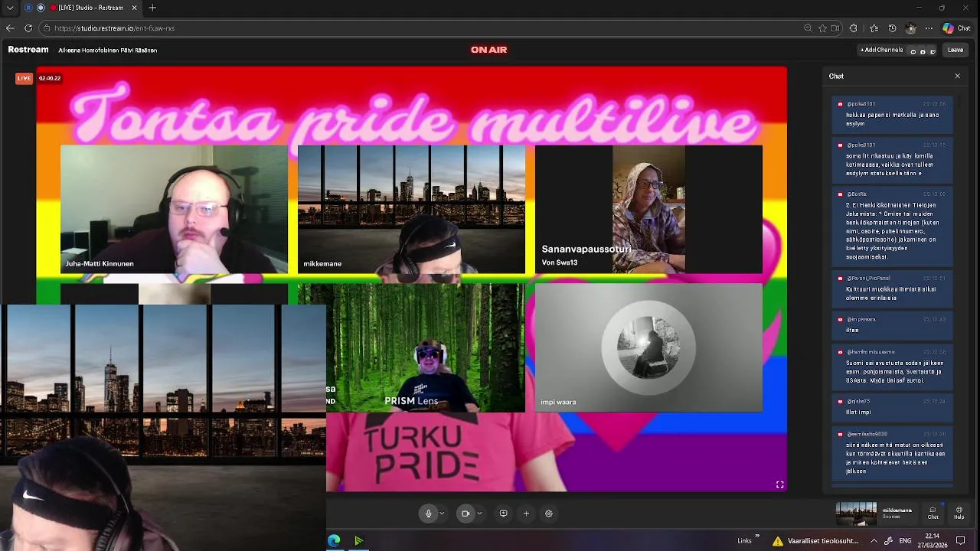The image size is (980, 551).
Task: Select the impi waara avatar tile
Action: point(648,347)
